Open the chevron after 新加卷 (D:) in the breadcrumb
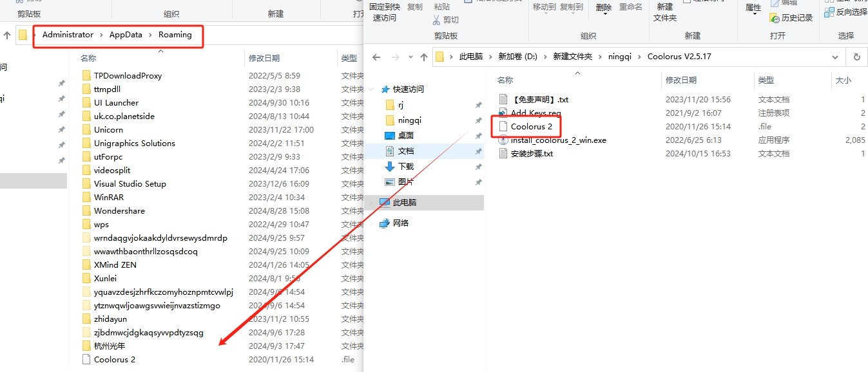Image resolution: width=868 pixels, height=372 pixels. [x=545, y=57]
